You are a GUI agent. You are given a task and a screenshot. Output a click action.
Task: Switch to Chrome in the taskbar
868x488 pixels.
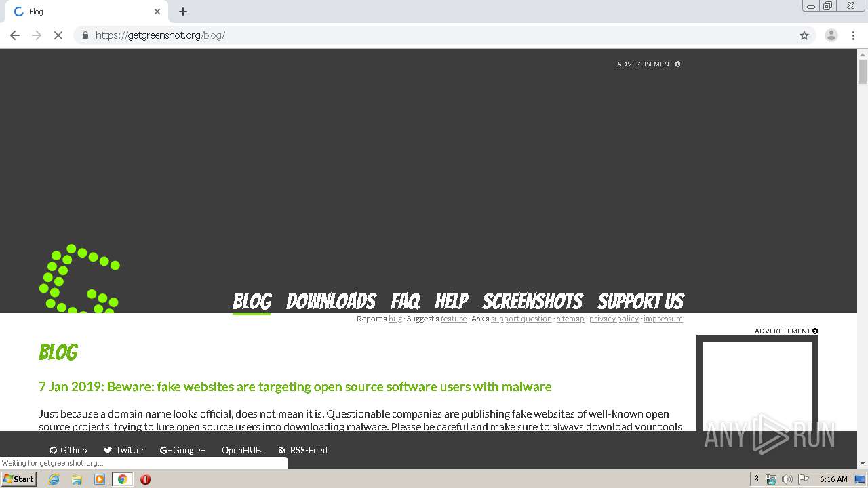click(x=122, y=479)
